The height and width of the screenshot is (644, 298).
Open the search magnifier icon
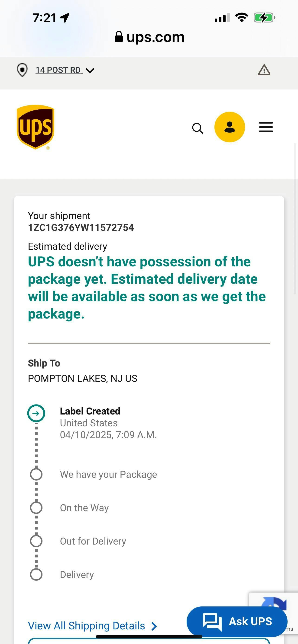pyautogui.click(x=198, y=128)
